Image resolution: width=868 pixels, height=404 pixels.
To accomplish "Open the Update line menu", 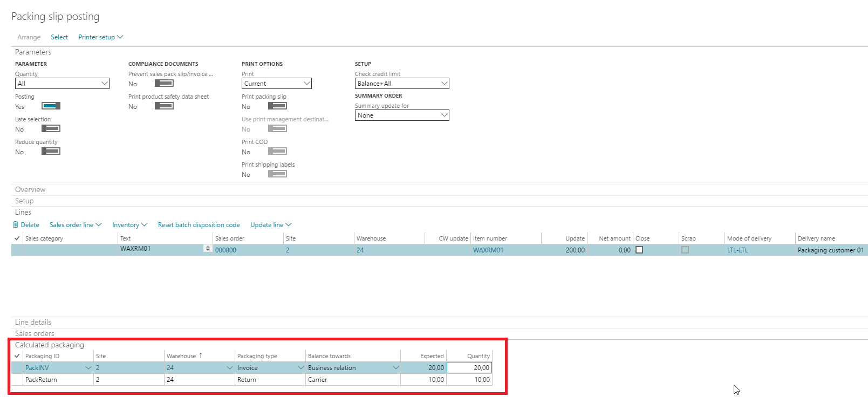I will (271, 225).
